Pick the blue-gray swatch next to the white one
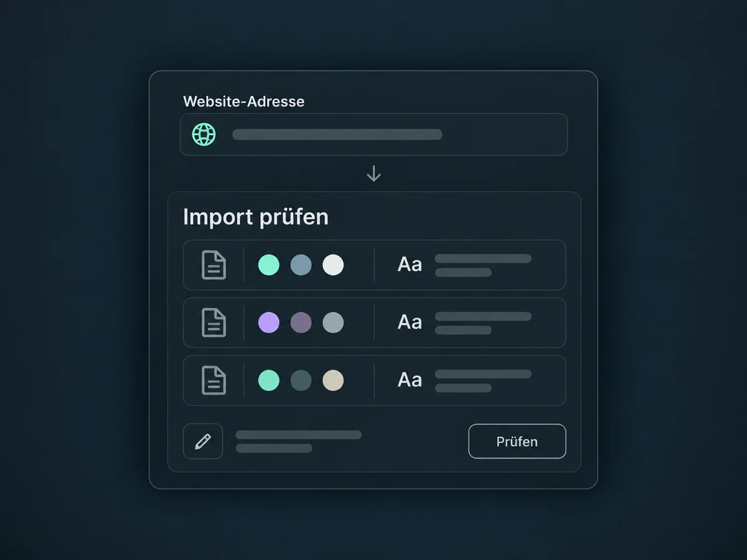This screenshot has width=747, height=560. pos(301,265)
